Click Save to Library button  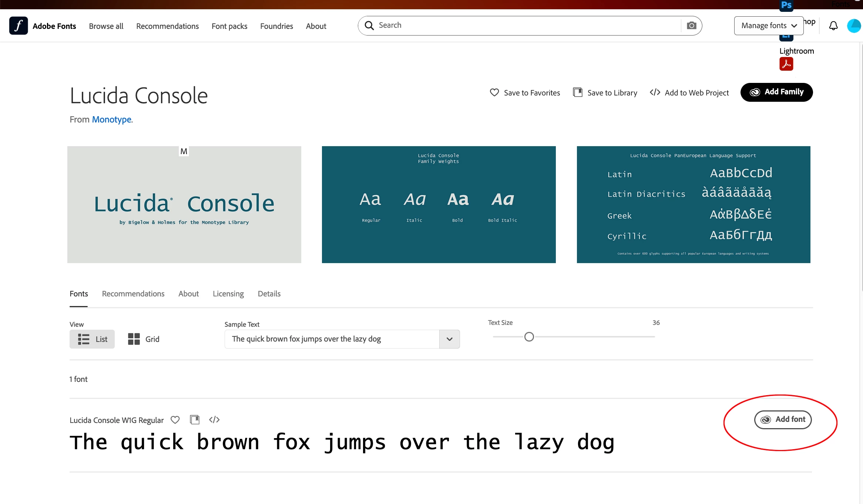(x=605, y=93)
